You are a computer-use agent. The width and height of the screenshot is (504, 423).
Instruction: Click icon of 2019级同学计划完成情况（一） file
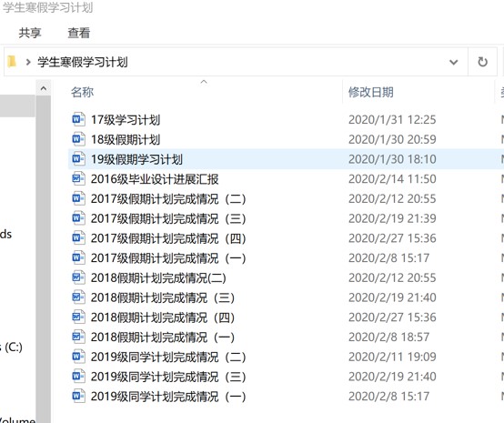pos(78,396)
